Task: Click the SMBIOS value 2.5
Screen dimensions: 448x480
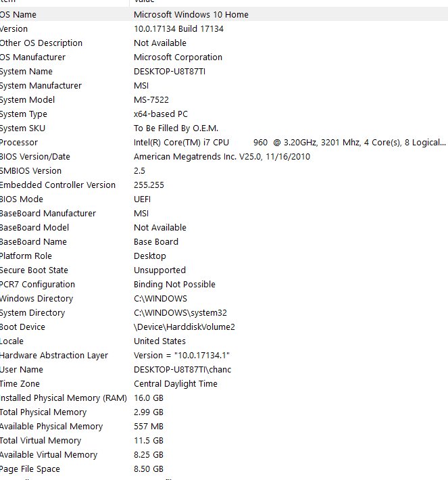Action: (139, 171)
